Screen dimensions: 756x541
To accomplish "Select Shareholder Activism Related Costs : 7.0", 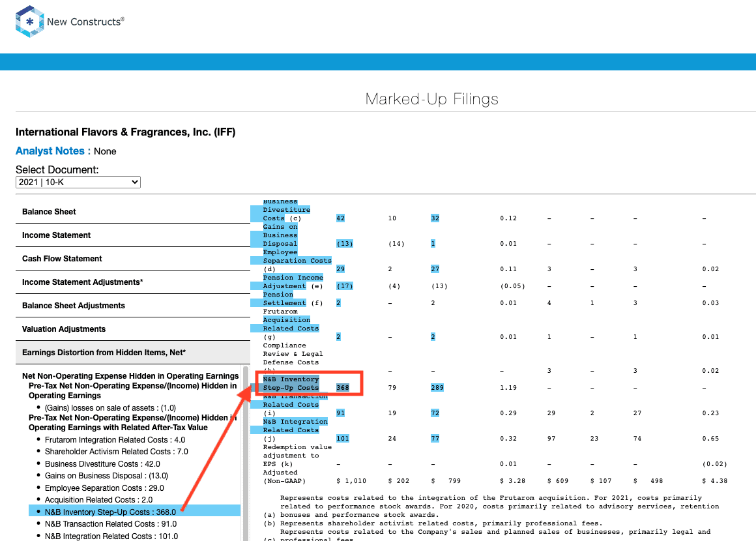I will (116, 452).
